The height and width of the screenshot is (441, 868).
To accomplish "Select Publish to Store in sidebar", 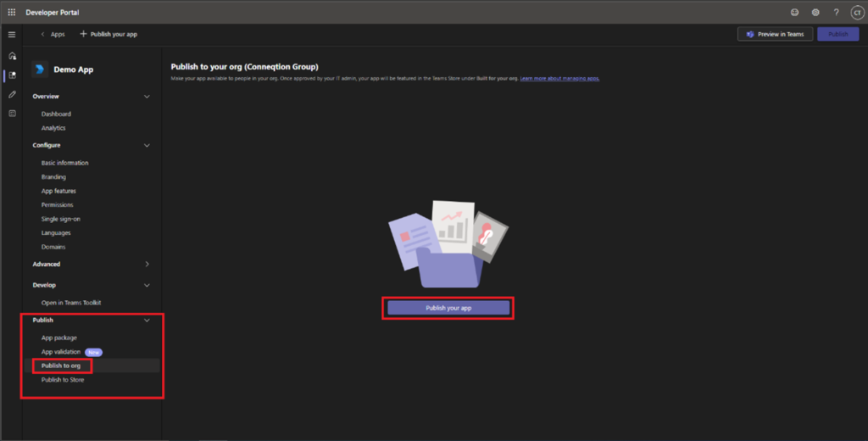I will [63, 380].
